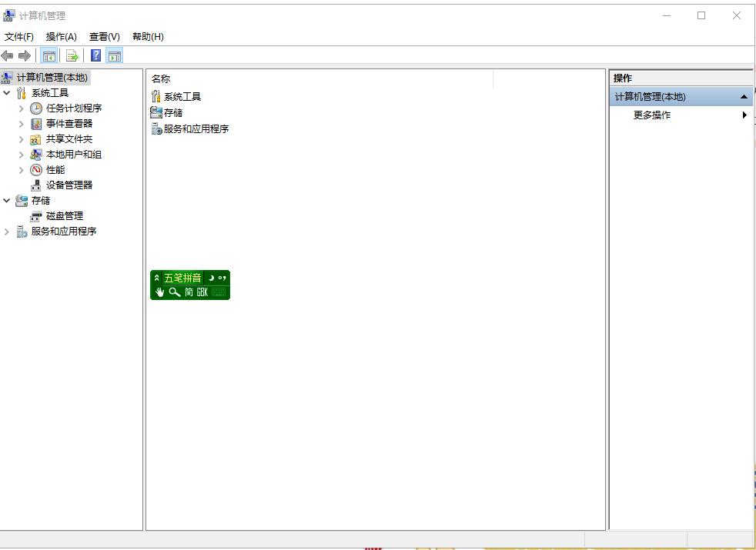Select the 计算机管理(本地) root node icon
The width and height of the screenshot is (756, 550).
[7, 78]
